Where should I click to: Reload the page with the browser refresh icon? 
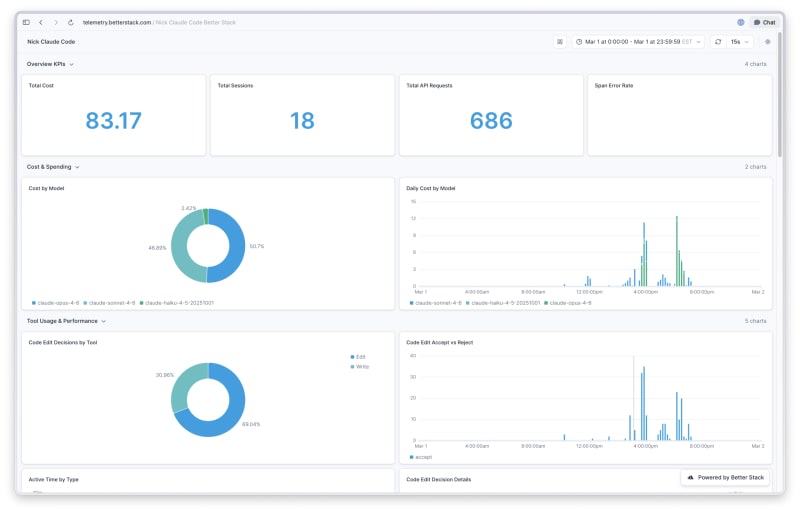tap(70, 21)
